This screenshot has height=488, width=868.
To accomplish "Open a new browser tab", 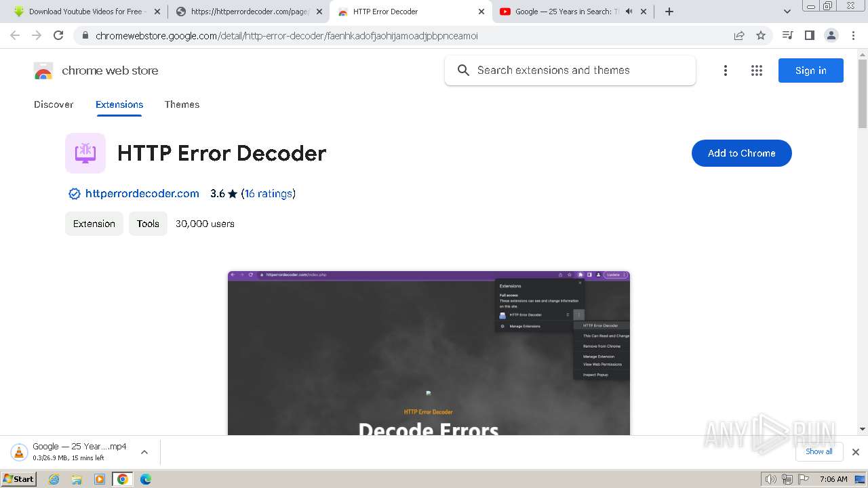I will tap(669, 12).
